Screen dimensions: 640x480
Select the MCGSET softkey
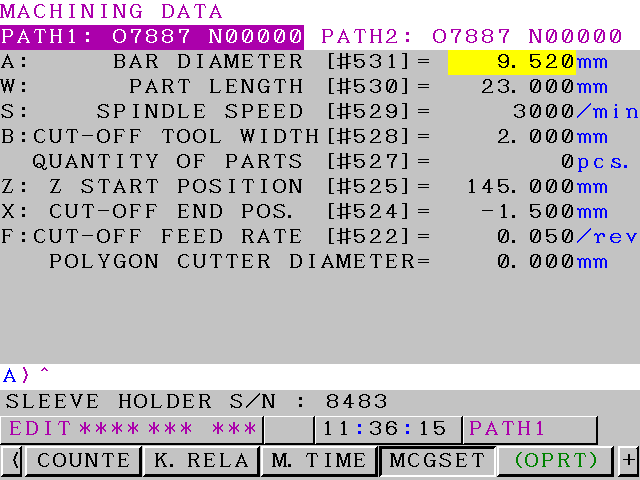click(437, 460)
